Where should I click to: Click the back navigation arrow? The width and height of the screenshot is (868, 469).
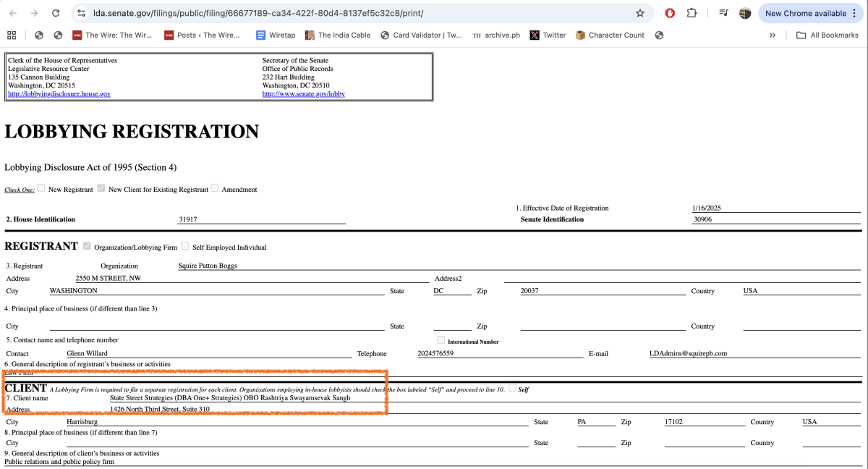tap(12, 13)
